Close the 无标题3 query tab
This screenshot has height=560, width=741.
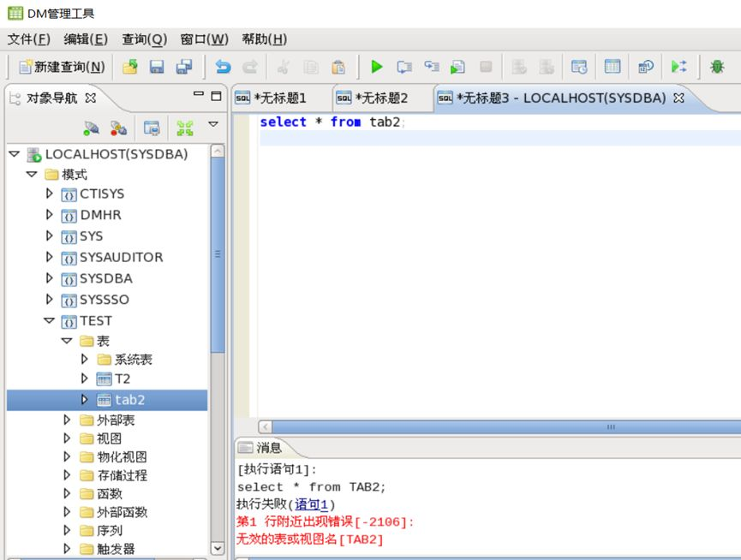coord(678,98)
